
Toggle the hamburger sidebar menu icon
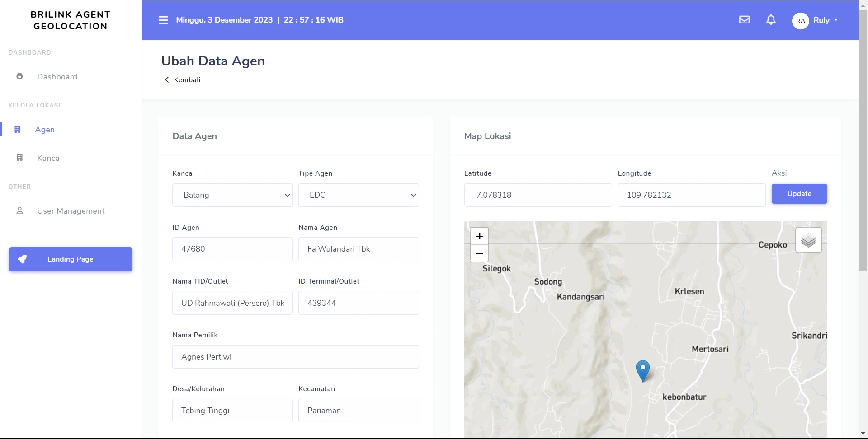click(x=163, y=20)
